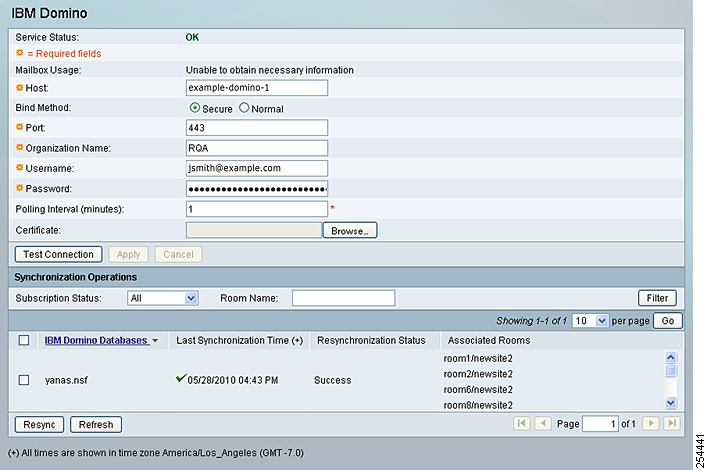706x470 pixels.
Task: Select the Normal bind method
Action: pos(244,108)
